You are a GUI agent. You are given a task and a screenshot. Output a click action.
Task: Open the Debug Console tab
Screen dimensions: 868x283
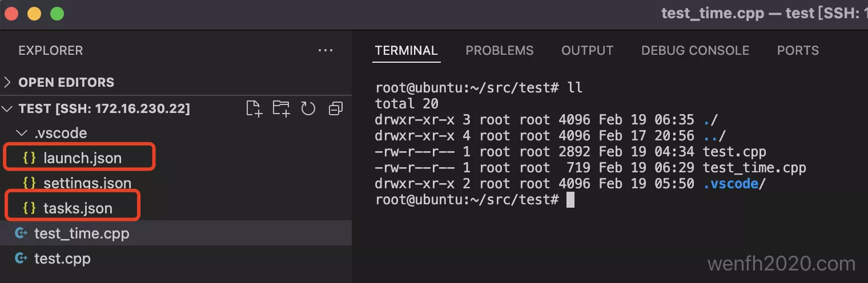click(695, 50)
